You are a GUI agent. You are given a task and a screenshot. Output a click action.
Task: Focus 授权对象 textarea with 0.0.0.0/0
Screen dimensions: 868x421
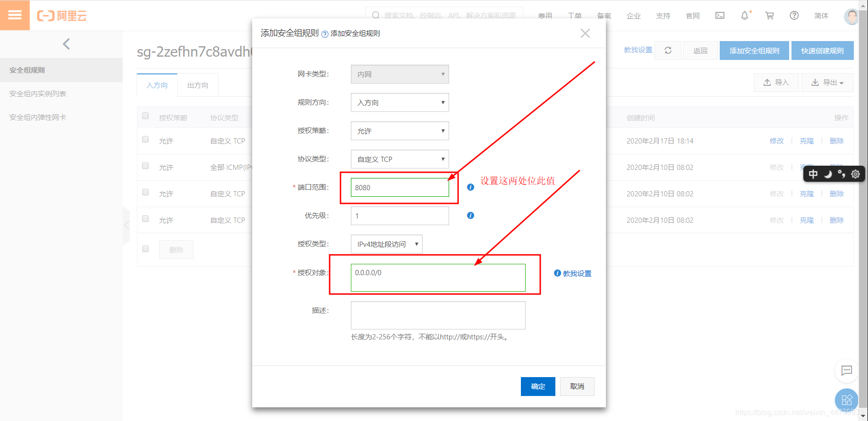438,278
